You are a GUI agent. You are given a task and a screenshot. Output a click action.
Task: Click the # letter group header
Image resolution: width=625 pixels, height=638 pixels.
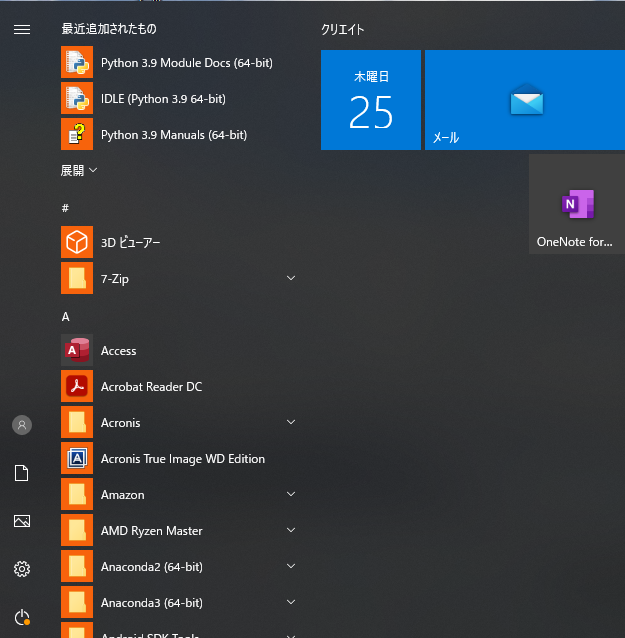click(65, 208)
